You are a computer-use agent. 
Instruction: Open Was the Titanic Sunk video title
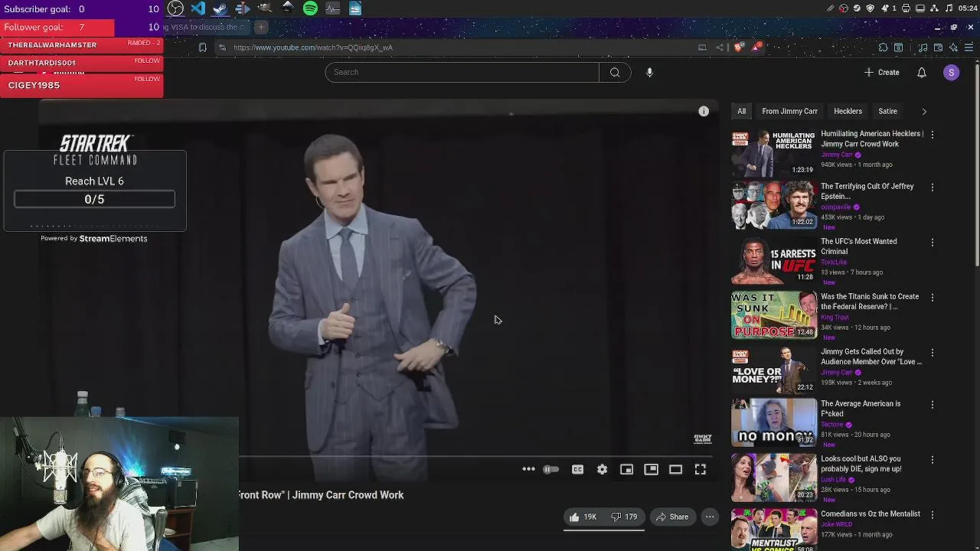(x=870, y=302)
